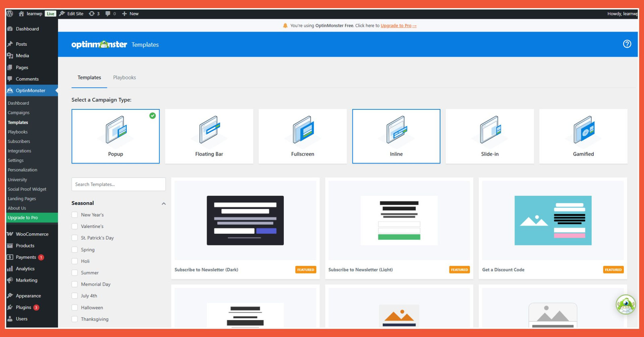Open Get a Discount Code template
This screenshot has height=337, width=644.
coord(553,228)
